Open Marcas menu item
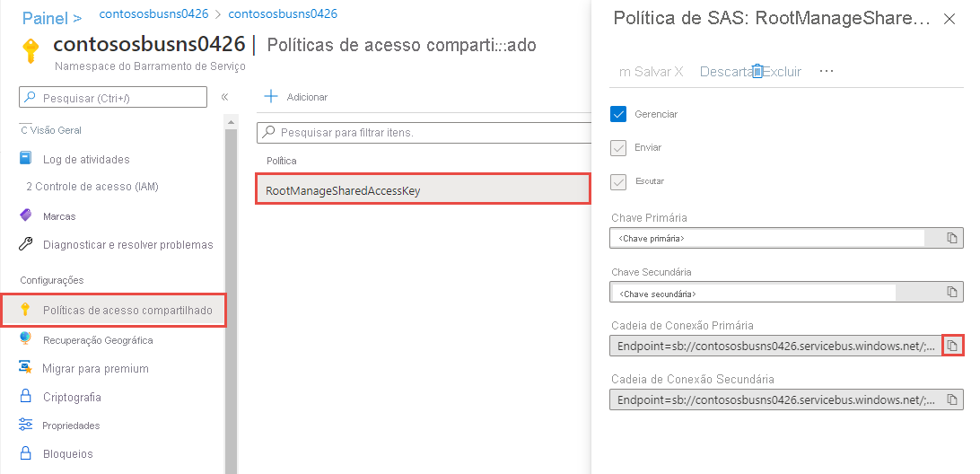 click(59, 216)
